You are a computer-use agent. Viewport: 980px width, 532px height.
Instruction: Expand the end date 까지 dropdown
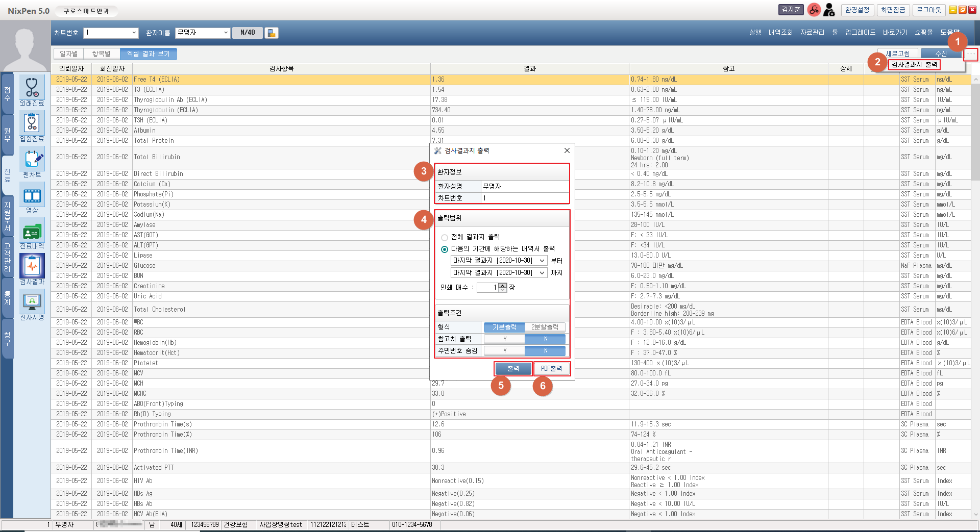(542, 273)
